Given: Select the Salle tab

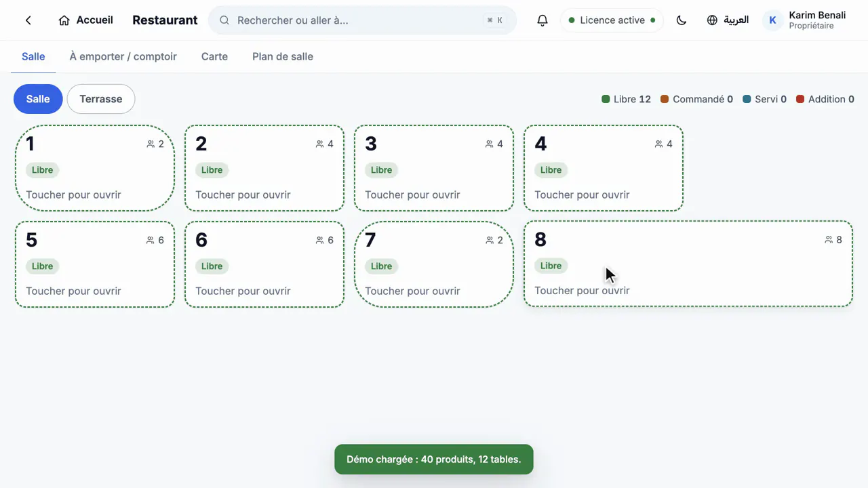Looking at the screenshot, I should pyautogui.click(x=33, y=56).
